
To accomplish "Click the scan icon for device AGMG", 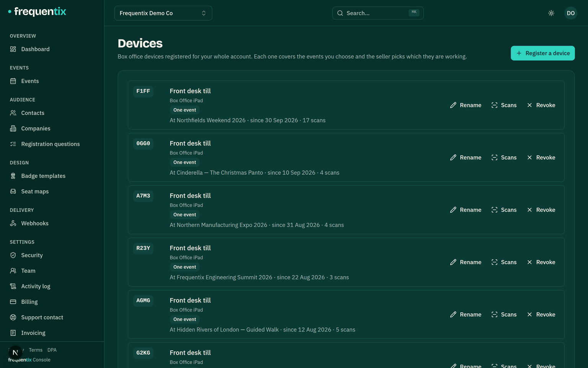I will (x=495, y=314).
